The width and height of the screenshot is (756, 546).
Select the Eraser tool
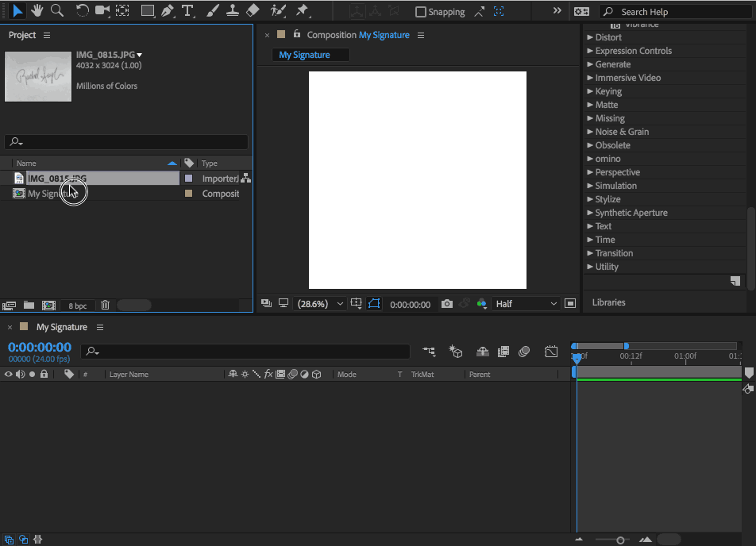click(x=253, y=10)
